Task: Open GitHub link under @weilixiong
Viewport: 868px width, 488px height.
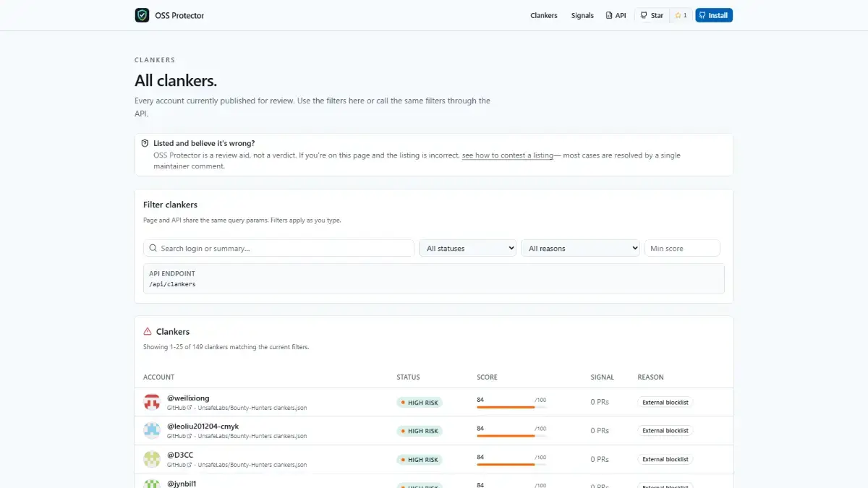Action: click(x=179, y=408)
